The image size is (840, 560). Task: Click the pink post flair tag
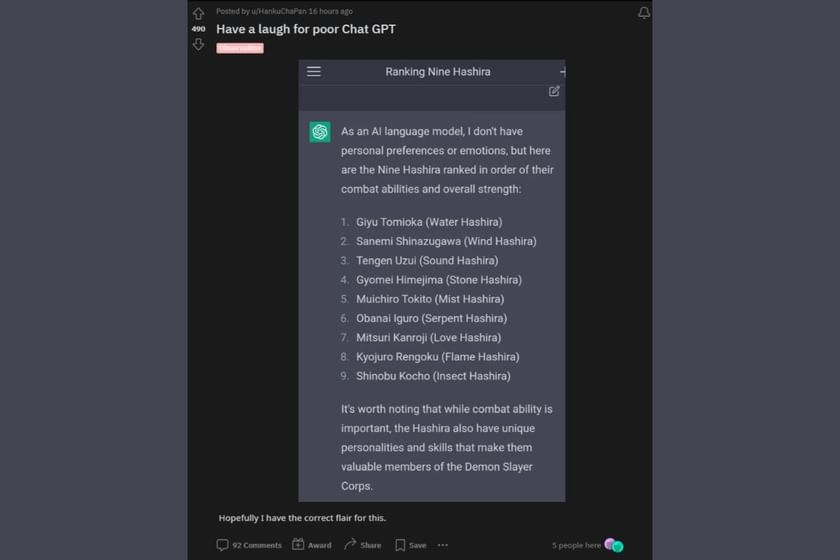[240, 48]
